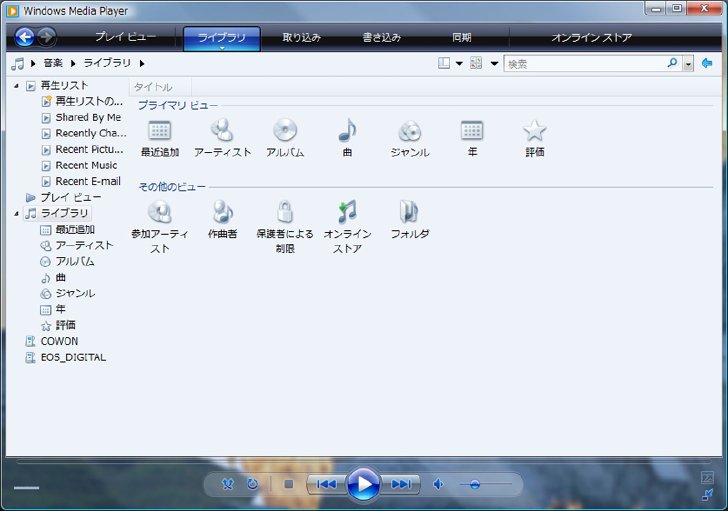Toggle shuffle playback
The height and width of the screenshot is (511, 728).
pyautogui.click(x=228, y=485)
